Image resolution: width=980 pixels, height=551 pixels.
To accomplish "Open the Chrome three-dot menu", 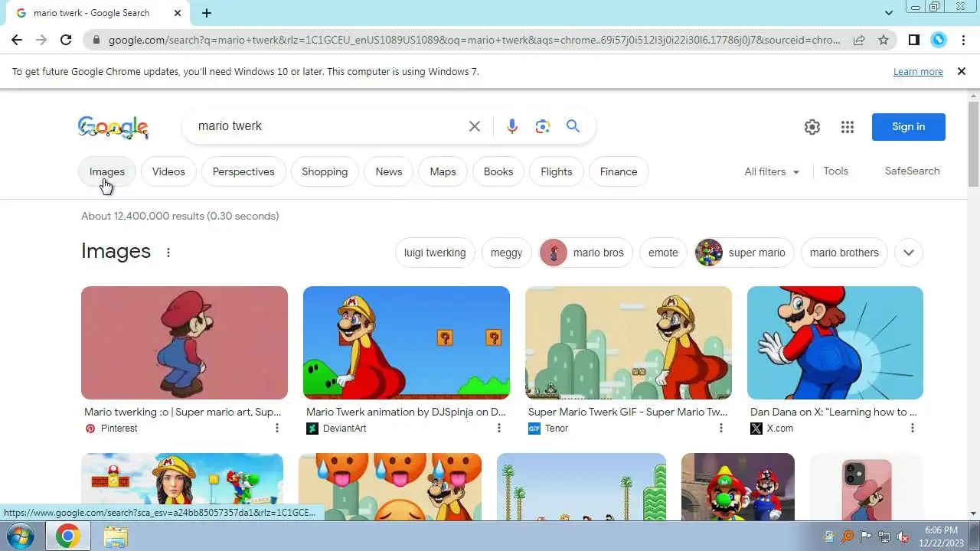I will click(x=963, y=40).
